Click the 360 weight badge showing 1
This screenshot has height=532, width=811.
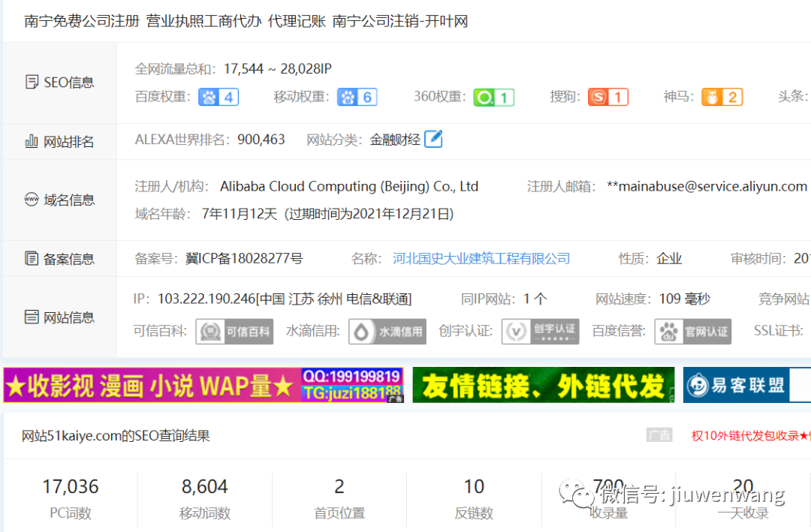coord(493,98)
